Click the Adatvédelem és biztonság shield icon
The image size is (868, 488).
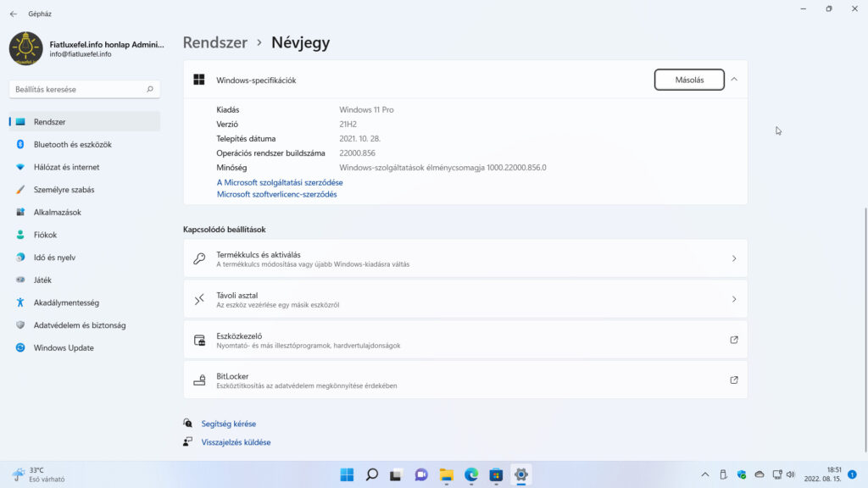click(20, 325)
